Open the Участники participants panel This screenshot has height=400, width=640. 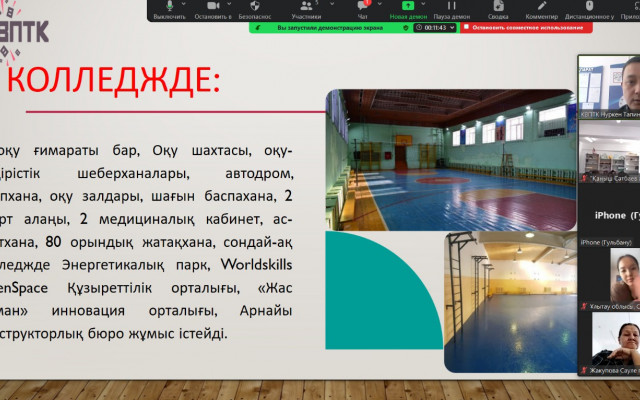[306, 10]
